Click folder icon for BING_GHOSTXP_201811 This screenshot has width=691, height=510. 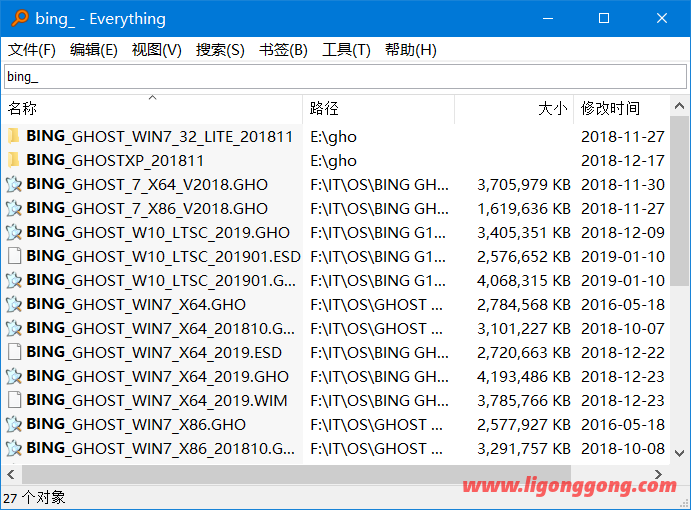coord(14,160)
